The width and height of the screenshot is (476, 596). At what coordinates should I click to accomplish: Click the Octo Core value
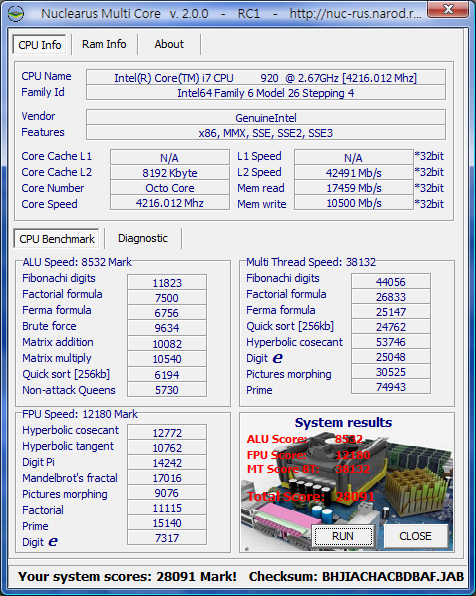coord(170,188)
